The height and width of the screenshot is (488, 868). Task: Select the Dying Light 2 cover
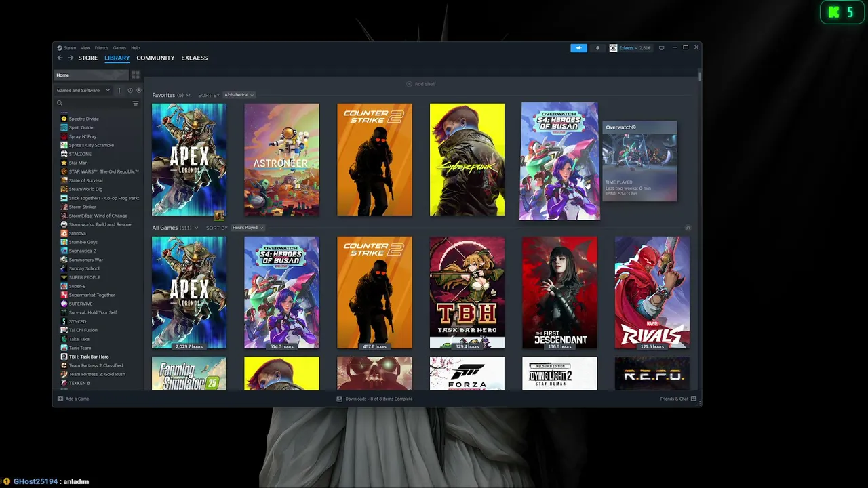[559, 373]
